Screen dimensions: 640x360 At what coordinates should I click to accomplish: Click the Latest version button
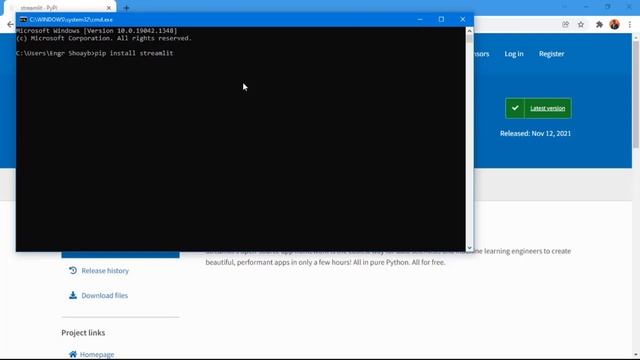coord(538,108)
